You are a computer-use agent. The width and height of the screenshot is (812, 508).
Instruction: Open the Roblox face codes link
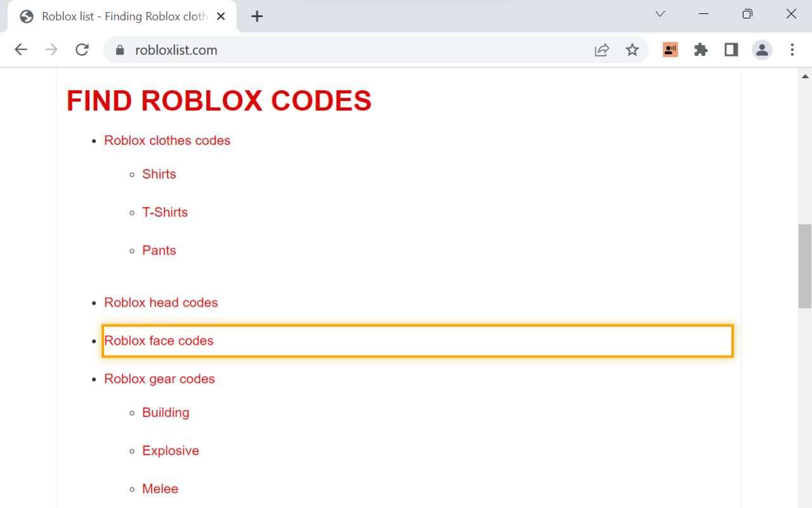159,340
